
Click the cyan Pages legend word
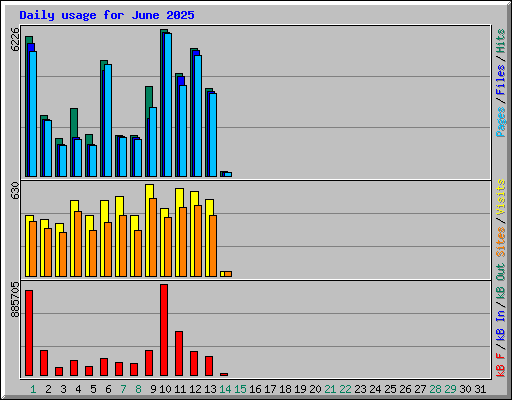pos(500,122)
